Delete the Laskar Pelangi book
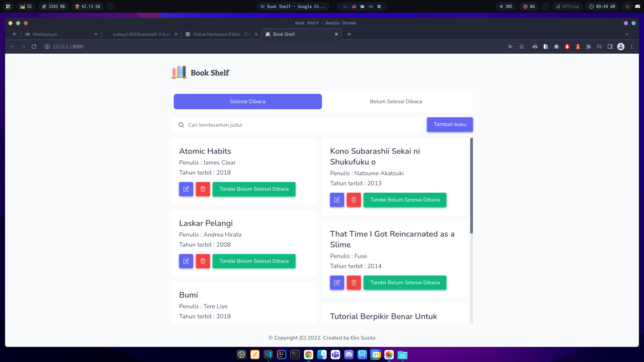This screenshot has height=362, width=644. coord(203,261)
